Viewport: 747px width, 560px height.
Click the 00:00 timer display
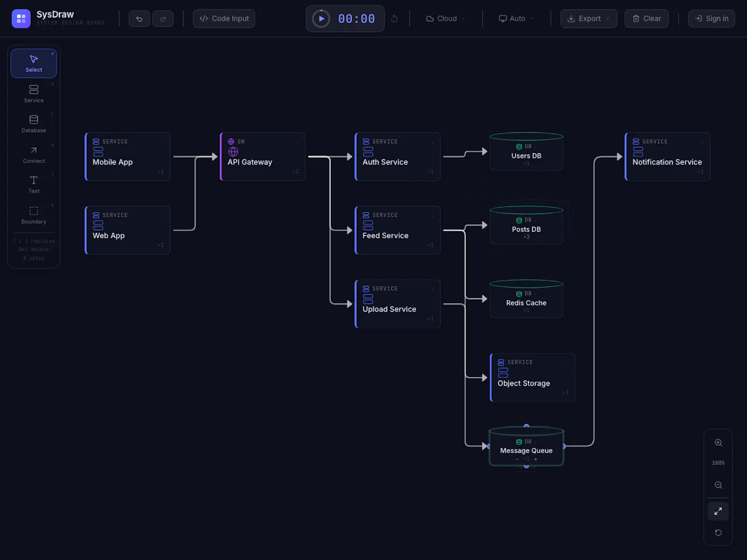356,19
